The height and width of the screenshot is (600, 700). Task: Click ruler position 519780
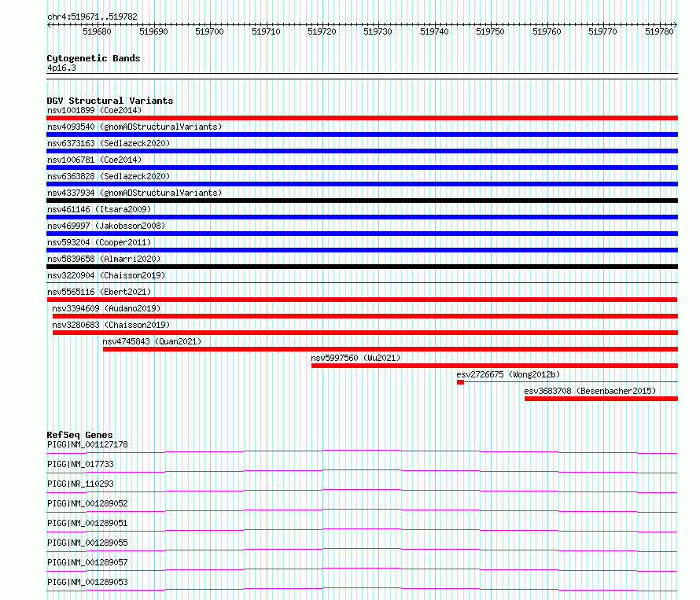coord(659,31)
